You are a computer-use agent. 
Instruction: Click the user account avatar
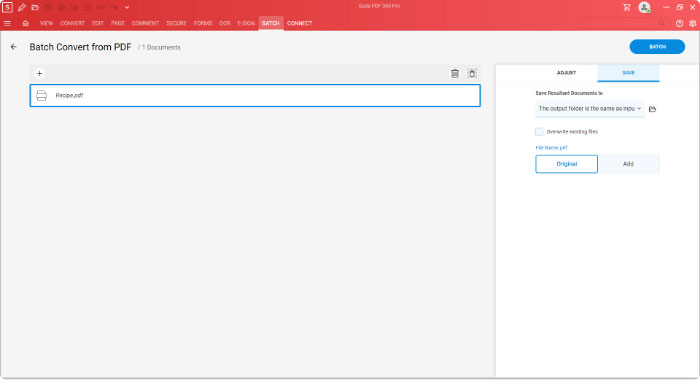pos(644,7)
